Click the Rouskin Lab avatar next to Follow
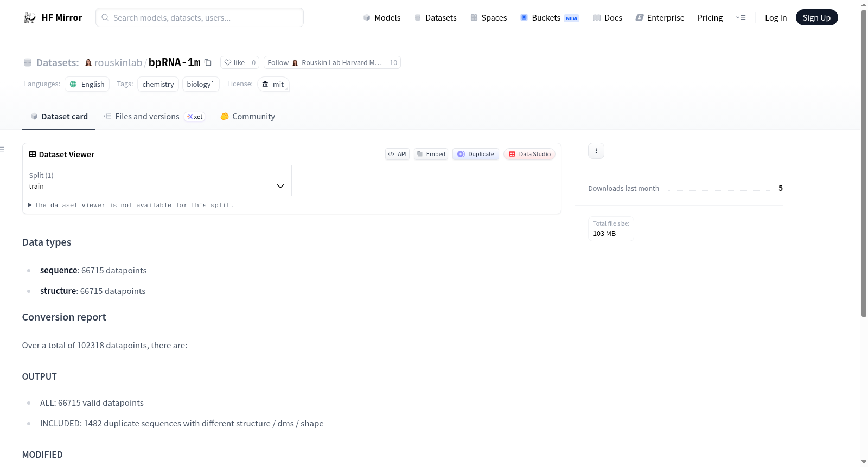 295,63
